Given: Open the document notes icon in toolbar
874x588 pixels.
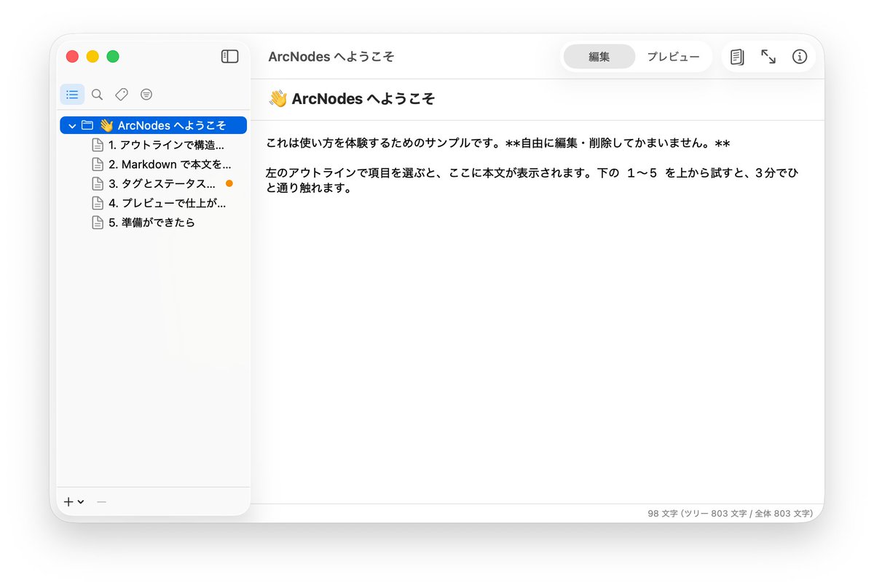Looking at the screenshot, I should (737, 57).
